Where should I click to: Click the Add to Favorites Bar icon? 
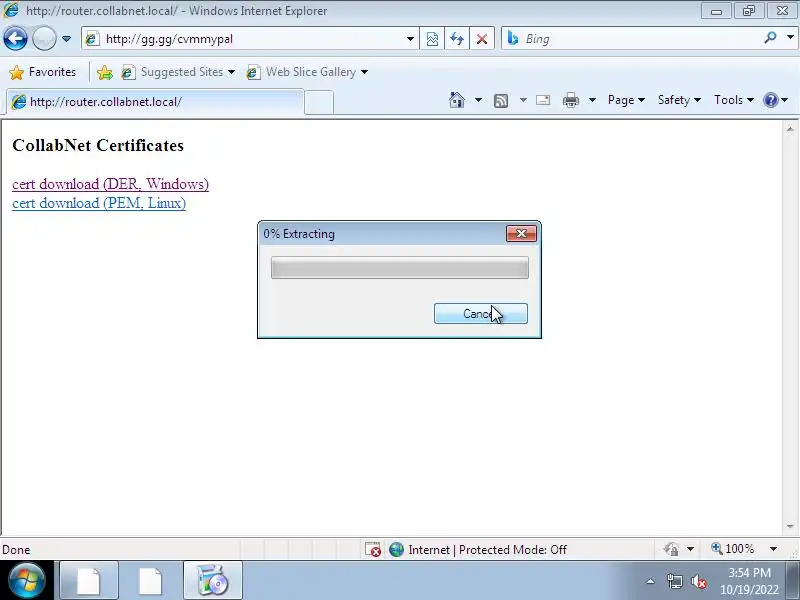pyautogui.click(x=105, y=72)
